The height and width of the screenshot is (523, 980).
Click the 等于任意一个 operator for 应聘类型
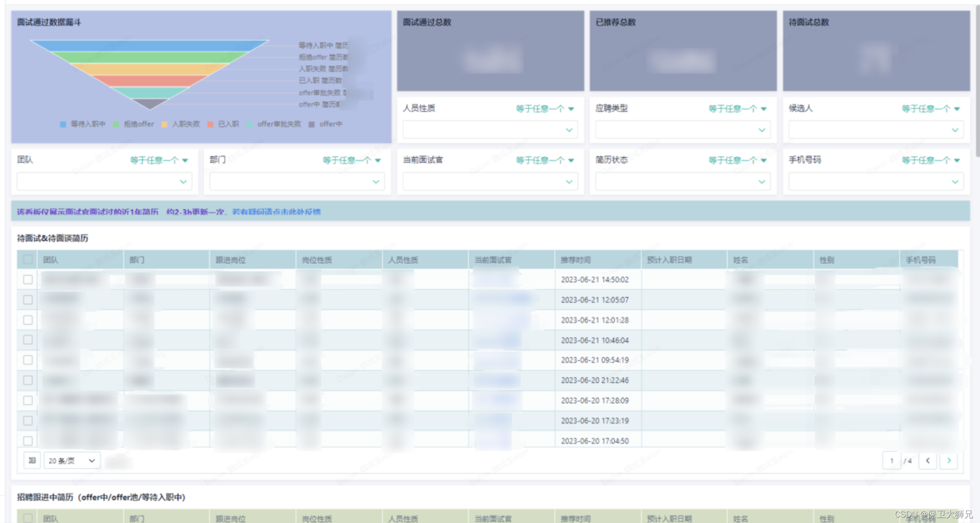(x=737, y=109)
